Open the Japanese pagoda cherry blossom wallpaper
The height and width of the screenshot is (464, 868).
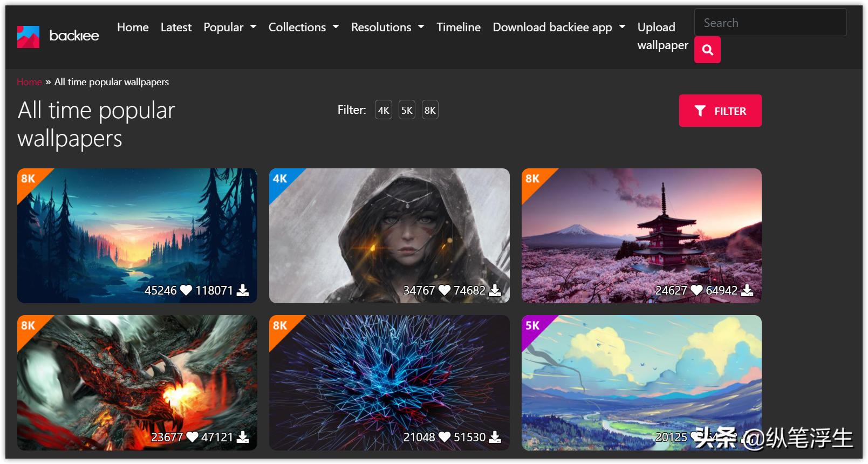pyautogui.click(x=641, y=236)
